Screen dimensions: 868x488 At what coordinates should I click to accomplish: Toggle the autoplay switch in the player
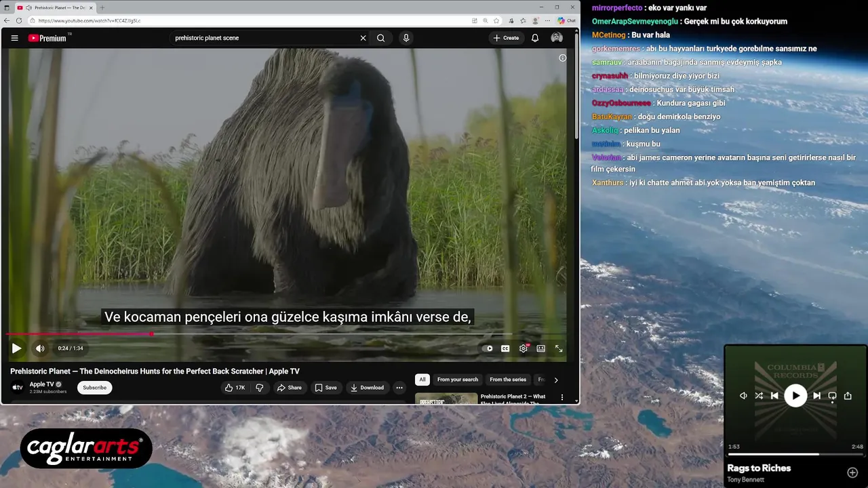pos(488,348)
